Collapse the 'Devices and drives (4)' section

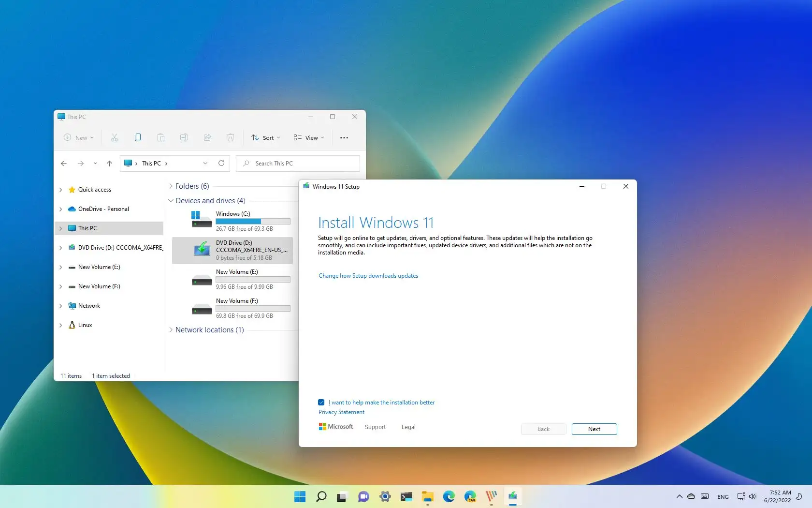tap(171, 200)
